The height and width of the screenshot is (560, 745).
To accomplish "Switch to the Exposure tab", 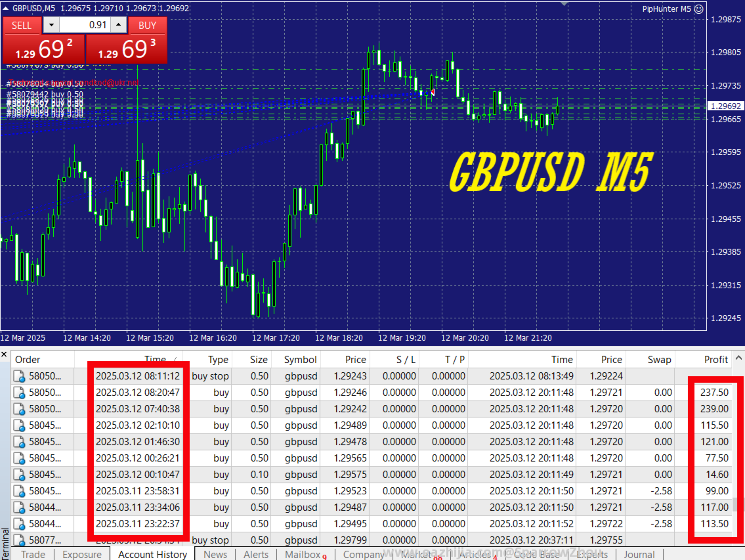I will pyautogui.click(x=82, y=554).
